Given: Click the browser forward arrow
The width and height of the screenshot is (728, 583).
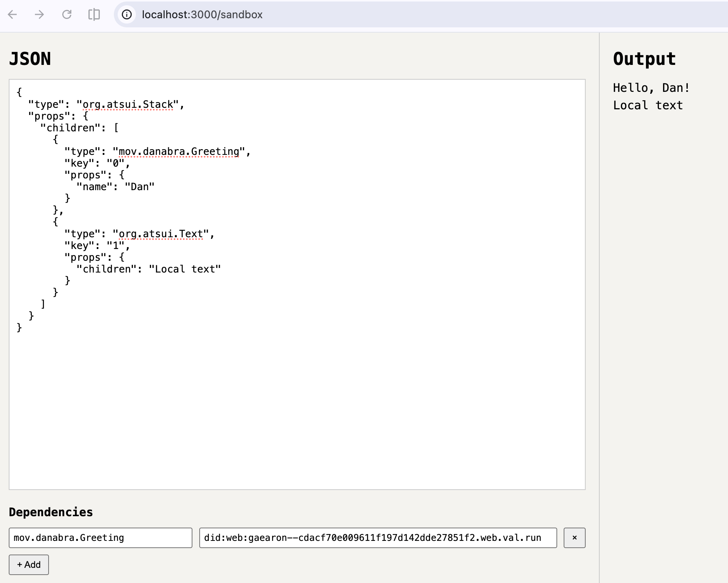Looking at the screenshot, I should 39,15.
